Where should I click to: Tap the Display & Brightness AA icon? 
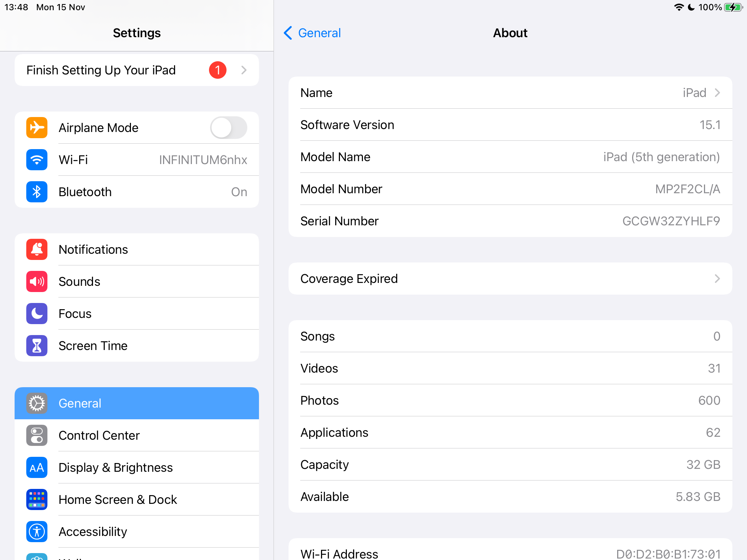tap(37, 467)
